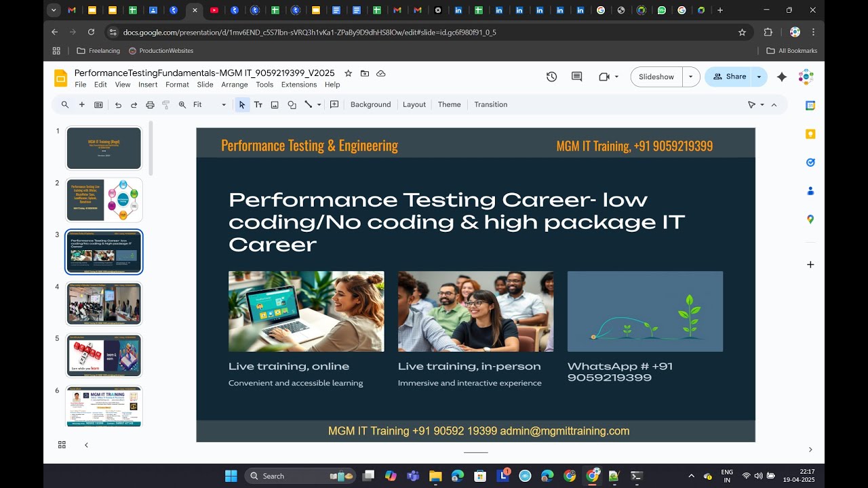Open Google Maps in the side panel
This screenshot has height=488, width=868.
[810, 220]
